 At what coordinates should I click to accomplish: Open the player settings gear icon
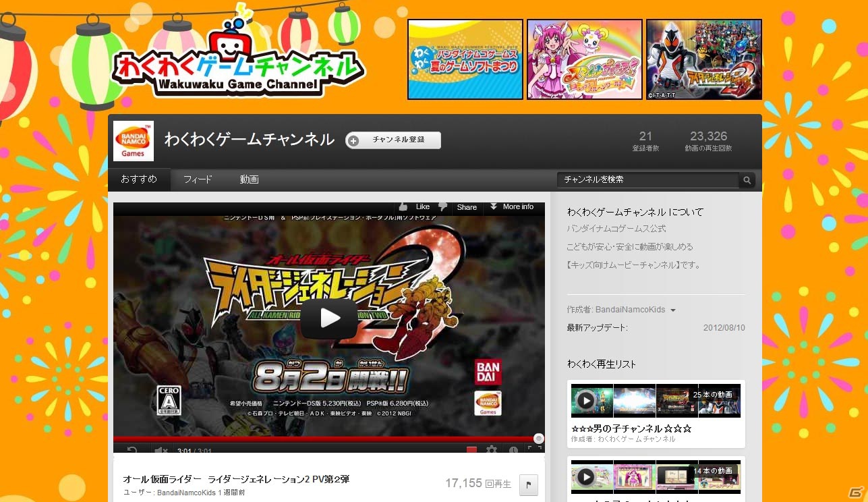coord(492,449)
